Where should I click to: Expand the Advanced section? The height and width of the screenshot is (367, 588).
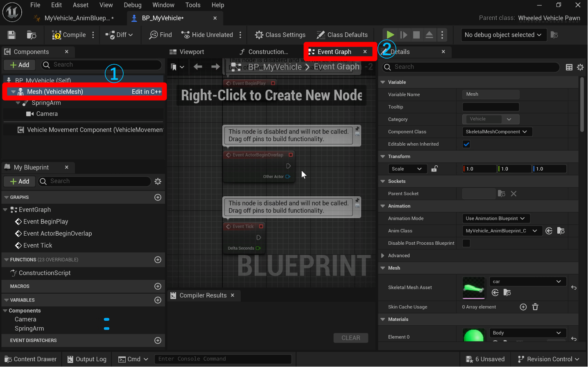383,255
